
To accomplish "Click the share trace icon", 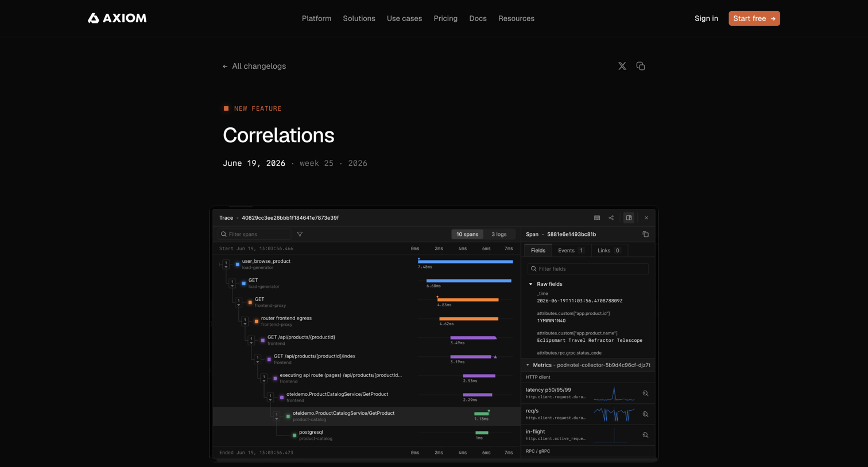I will pyautogui.click(x=611, y=218).
